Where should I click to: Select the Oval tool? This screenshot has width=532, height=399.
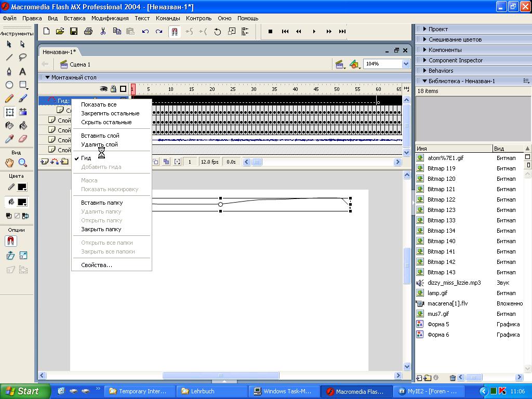point(9,85)
